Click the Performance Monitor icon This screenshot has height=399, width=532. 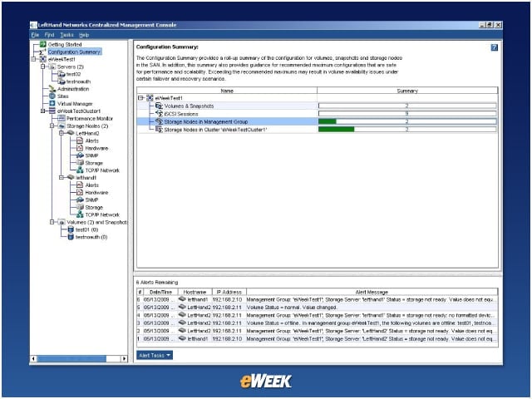point(62,118)
